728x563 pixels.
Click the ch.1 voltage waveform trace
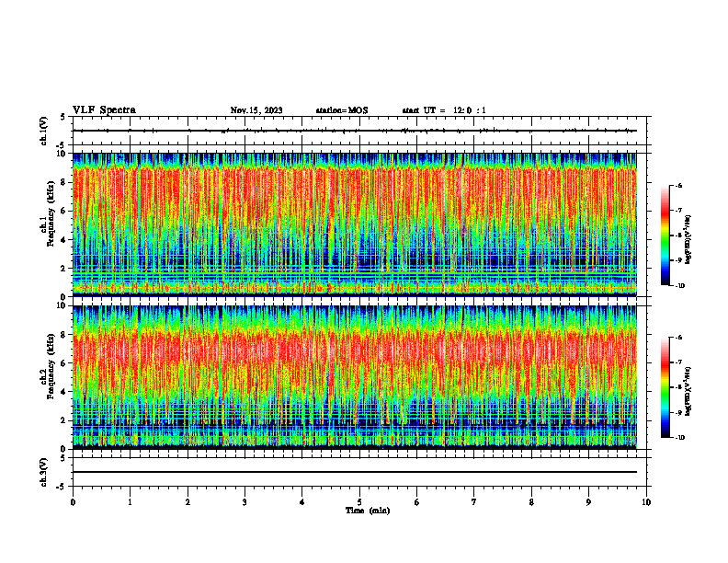click(355, 131)
